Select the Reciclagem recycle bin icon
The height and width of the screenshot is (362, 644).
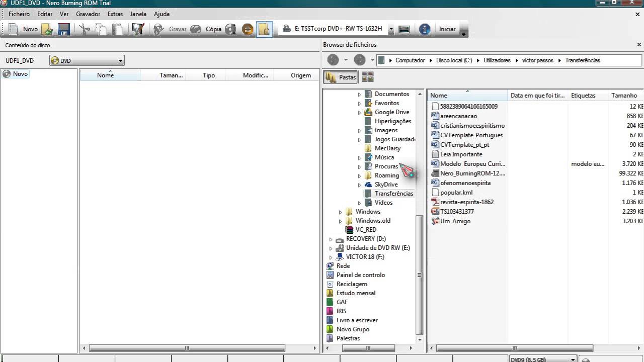(330, 284)
